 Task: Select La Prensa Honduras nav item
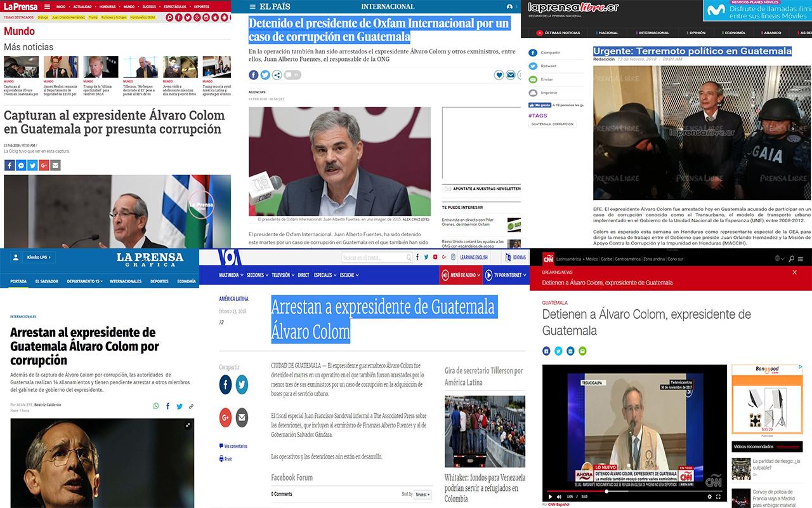click(x=107, y=7)
